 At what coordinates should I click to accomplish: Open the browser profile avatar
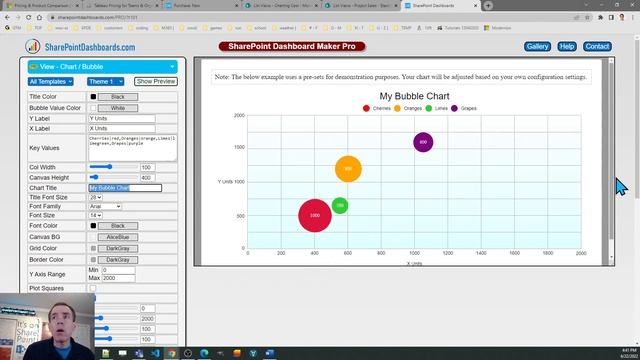pos(622,18)
